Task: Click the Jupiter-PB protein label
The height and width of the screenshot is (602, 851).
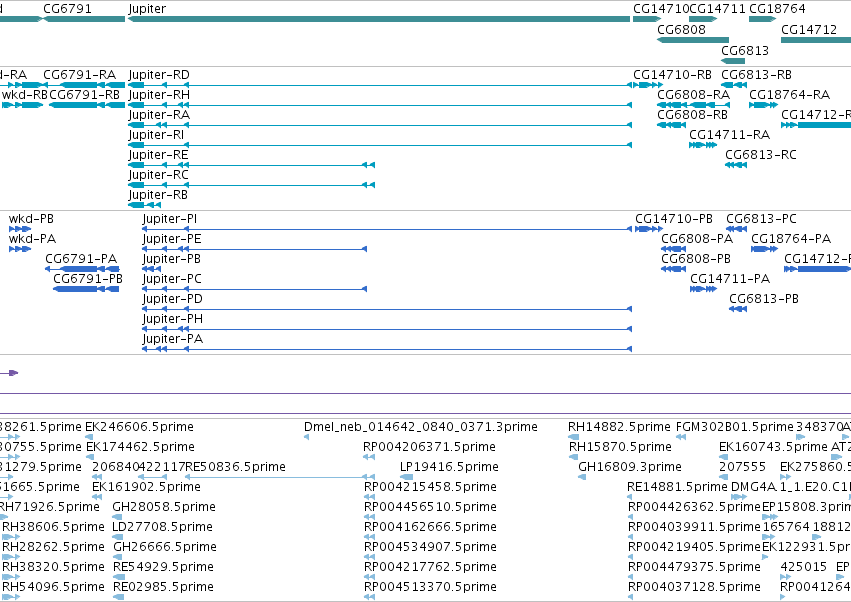Action: tap(172, 258)
